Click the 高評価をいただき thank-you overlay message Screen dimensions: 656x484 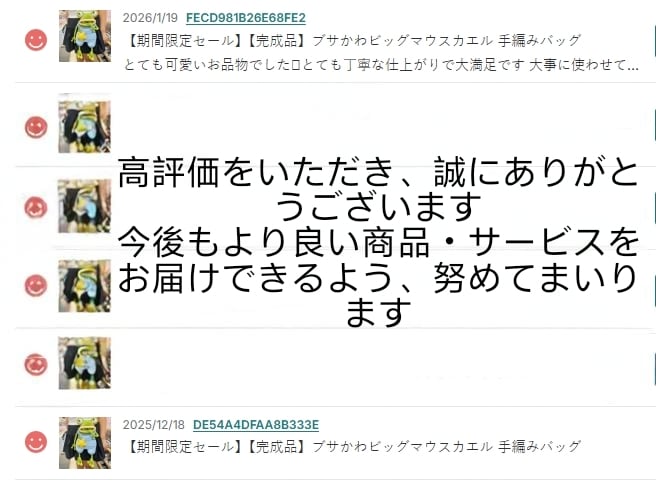click(378, 242)
